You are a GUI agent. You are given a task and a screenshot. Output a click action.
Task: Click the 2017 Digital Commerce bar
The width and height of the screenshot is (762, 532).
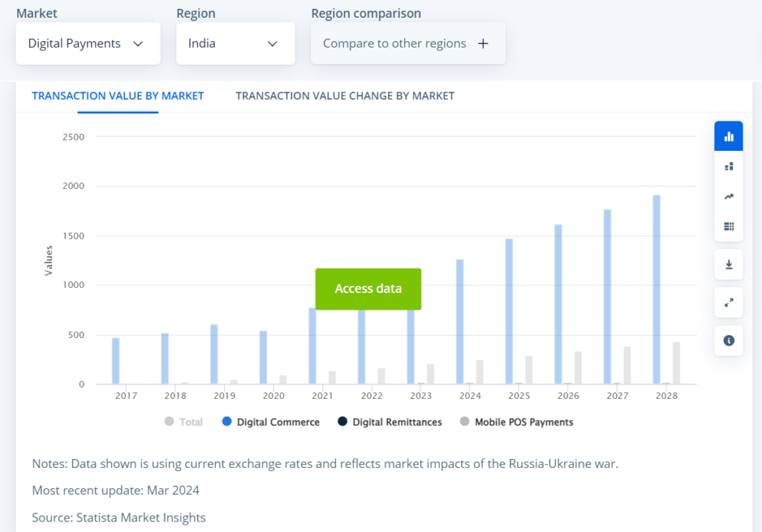tap(115, 361)
